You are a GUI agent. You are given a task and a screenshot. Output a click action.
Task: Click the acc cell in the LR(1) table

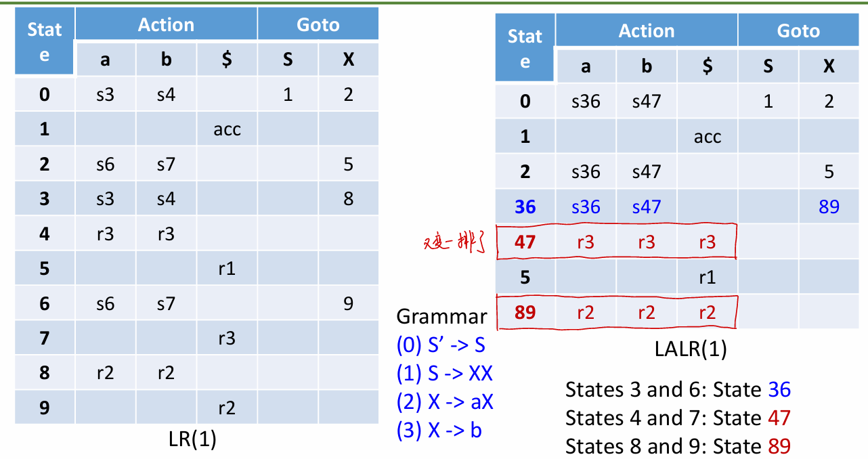click(x=227, y=129)
